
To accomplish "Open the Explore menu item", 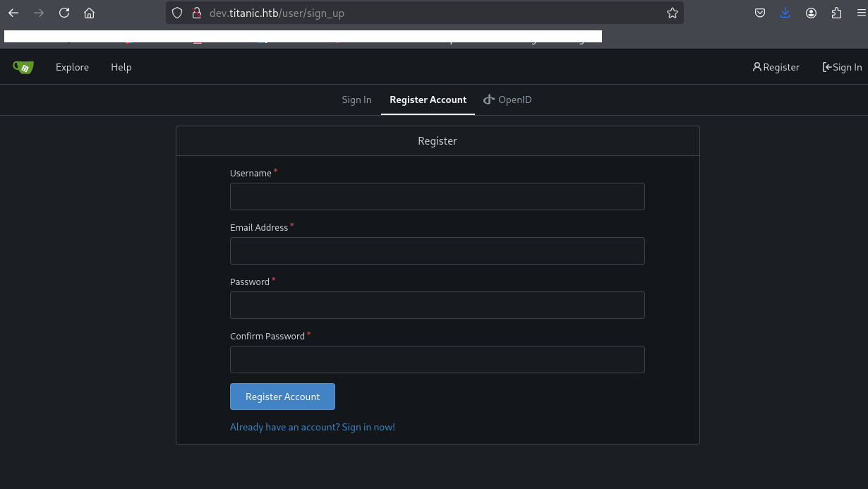I will click(x=72, y=67).
